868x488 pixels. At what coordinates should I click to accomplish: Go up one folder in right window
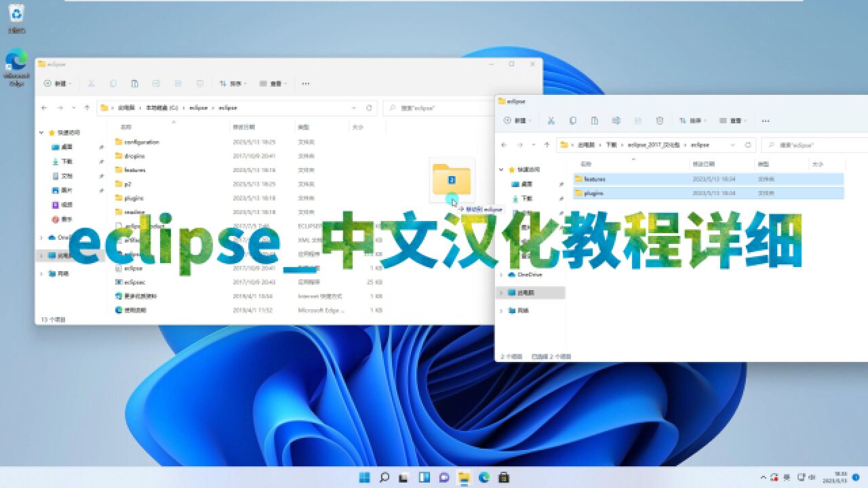coord(547,144)
